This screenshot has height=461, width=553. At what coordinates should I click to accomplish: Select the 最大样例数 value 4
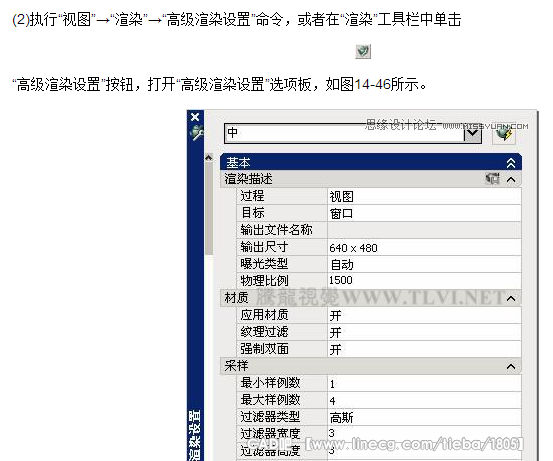424,400
